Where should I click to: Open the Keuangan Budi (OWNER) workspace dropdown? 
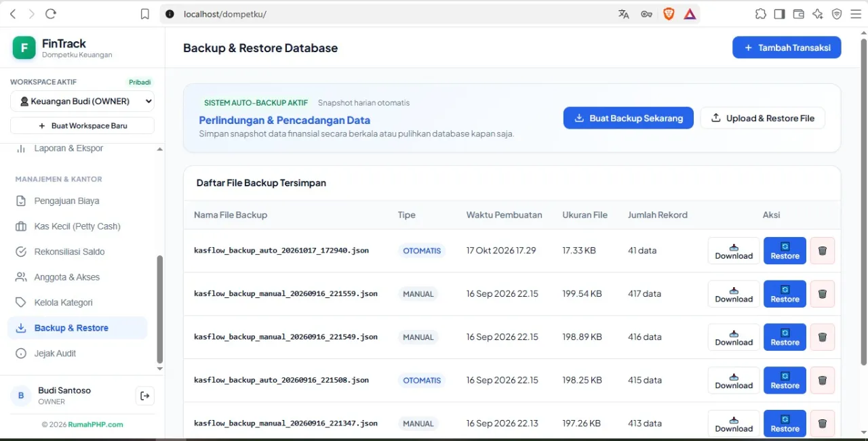pyautogui.click(x=82, y=101)
